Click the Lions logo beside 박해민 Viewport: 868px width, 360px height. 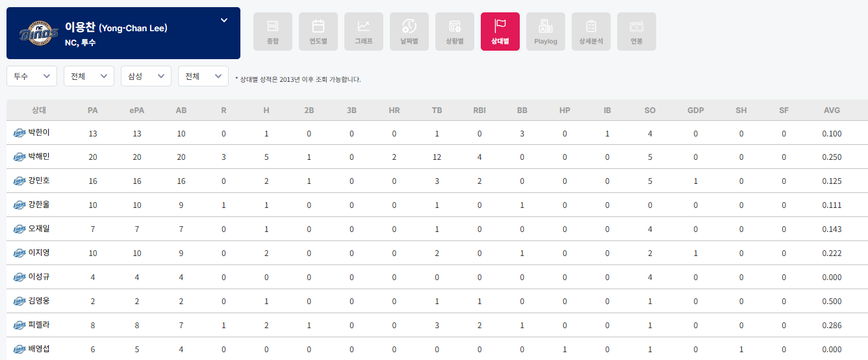click(x=19, y=157)
